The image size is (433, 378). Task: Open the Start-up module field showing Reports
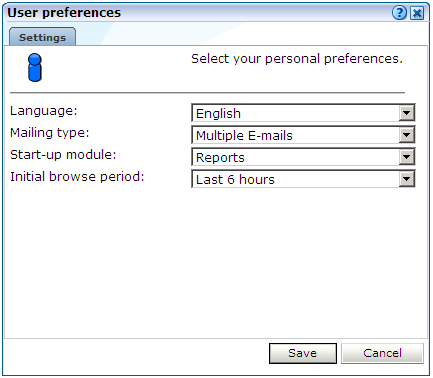click(303, 157)
